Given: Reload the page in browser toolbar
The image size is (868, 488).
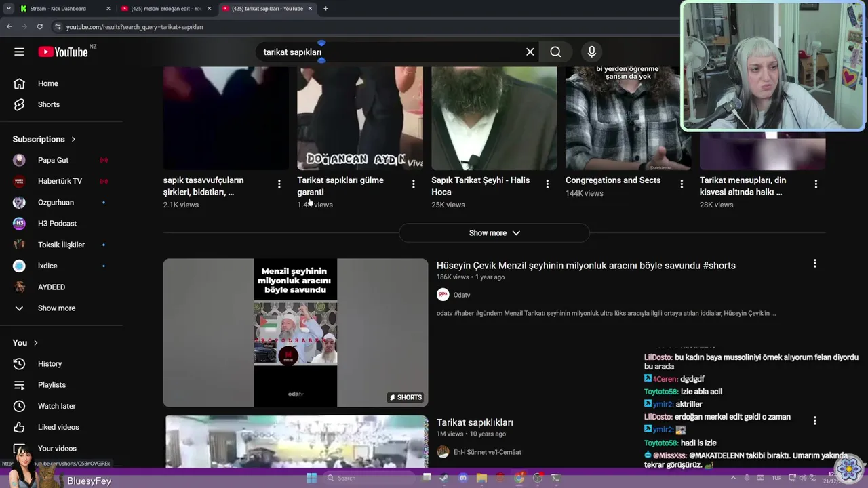Looking at the screenshot, I should [x=39, y=26].
